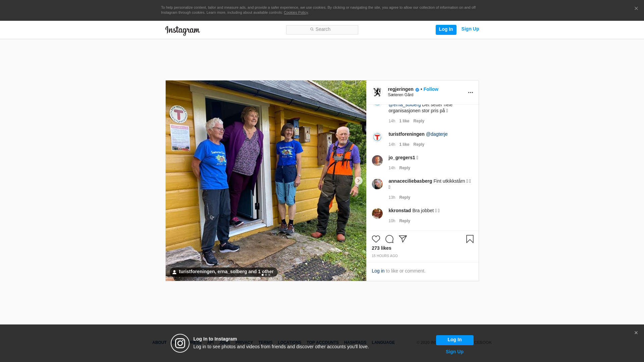Open the comment speech bubble icon

pos(389,239)
